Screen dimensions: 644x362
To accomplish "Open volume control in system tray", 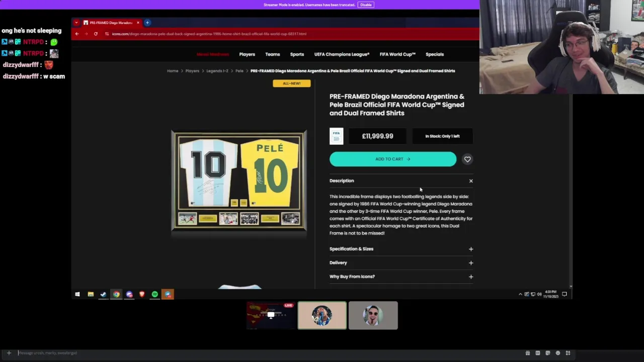I will [x=539, y=294].
